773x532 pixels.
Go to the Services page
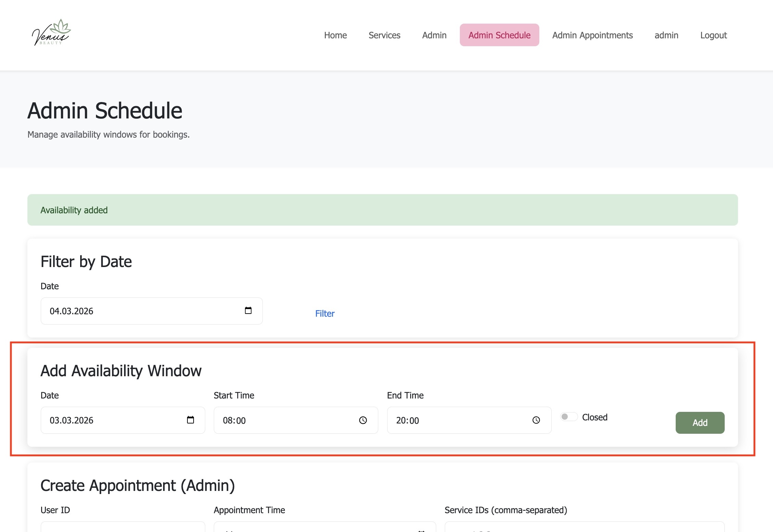(384, 35)
